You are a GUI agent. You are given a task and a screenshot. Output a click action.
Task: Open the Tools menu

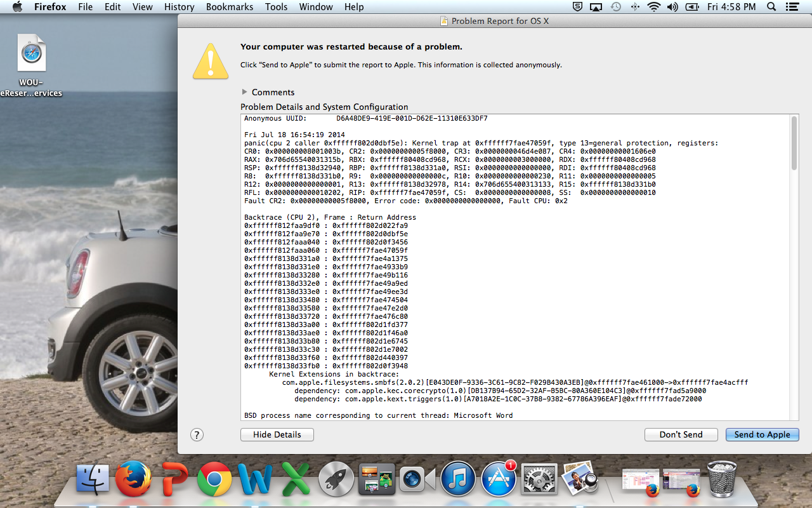277,7
